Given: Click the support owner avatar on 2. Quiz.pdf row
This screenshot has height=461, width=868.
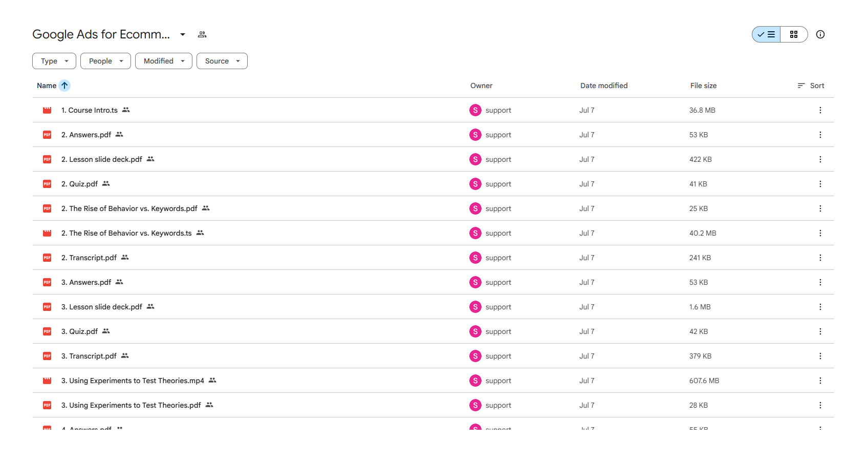Looking at the screenshot, I should [x=475, y=184].
